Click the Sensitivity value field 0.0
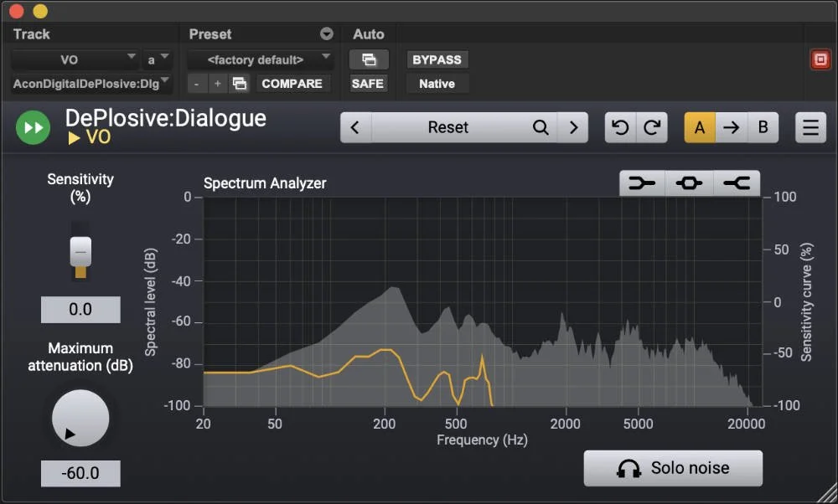Screen dimensions: 838x504 pyautogui.click(x=80, y=310)
